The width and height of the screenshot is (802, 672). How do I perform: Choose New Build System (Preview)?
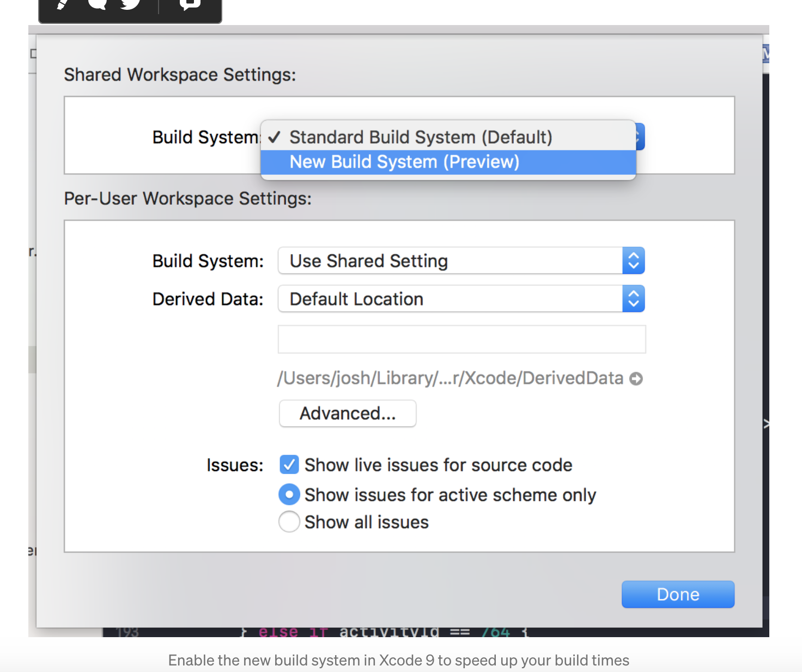click(404, 162)
